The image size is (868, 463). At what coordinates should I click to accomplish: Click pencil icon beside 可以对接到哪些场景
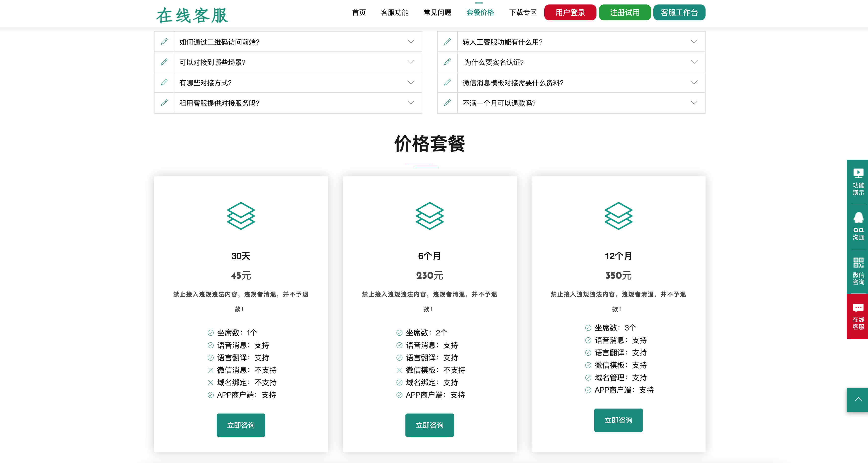(164, 62)
